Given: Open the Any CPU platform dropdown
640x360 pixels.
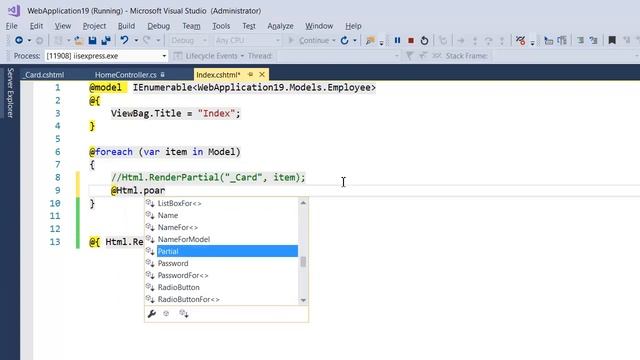Looking at the screenshot, I should (247, 40).
